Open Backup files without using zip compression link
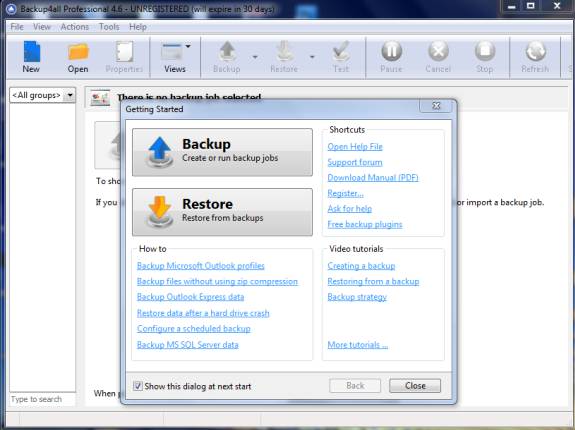 [x=217, y=282]
